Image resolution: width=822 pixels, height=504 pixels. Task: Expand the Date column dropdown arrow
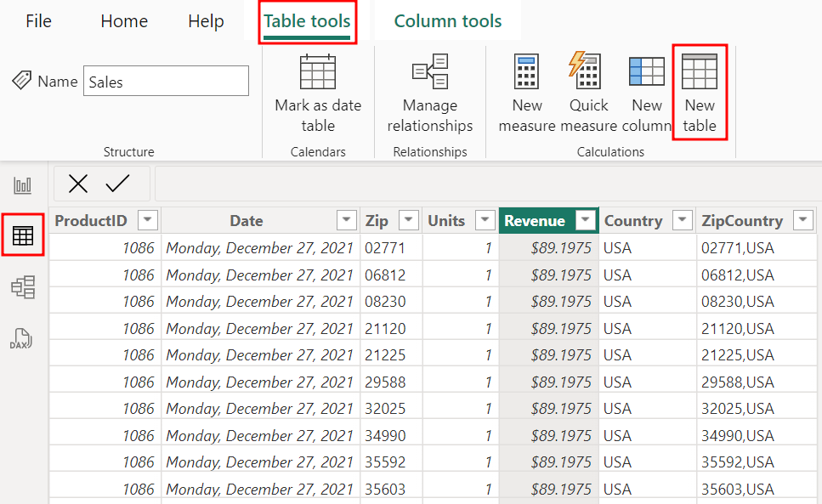[346, 221]
